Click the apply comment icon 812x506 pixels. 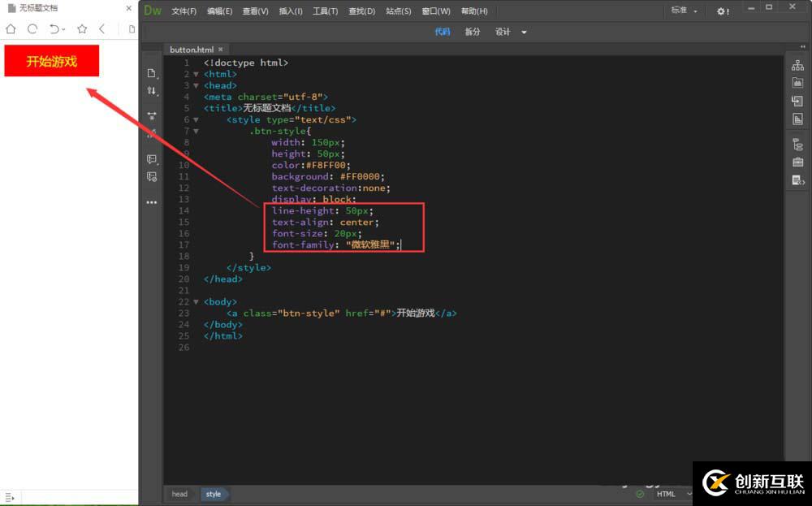tap(152, 159)
